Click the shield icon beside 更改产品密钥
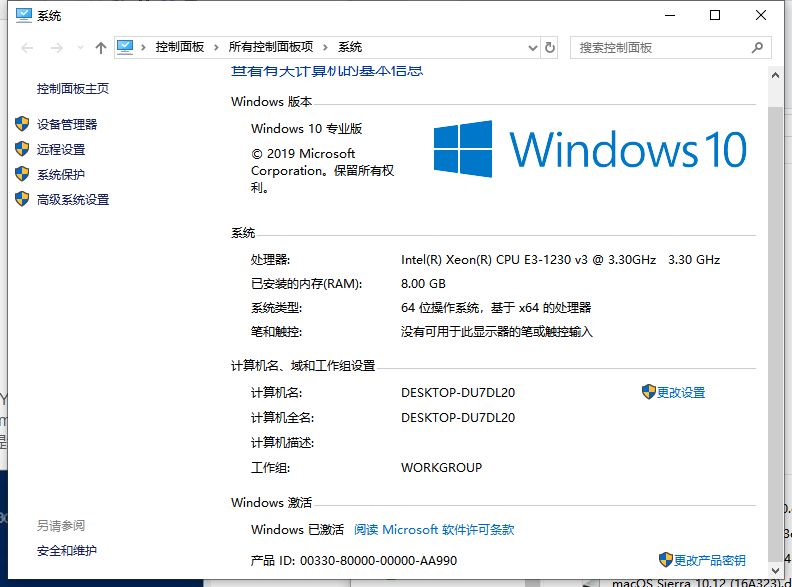 point(666,559)
